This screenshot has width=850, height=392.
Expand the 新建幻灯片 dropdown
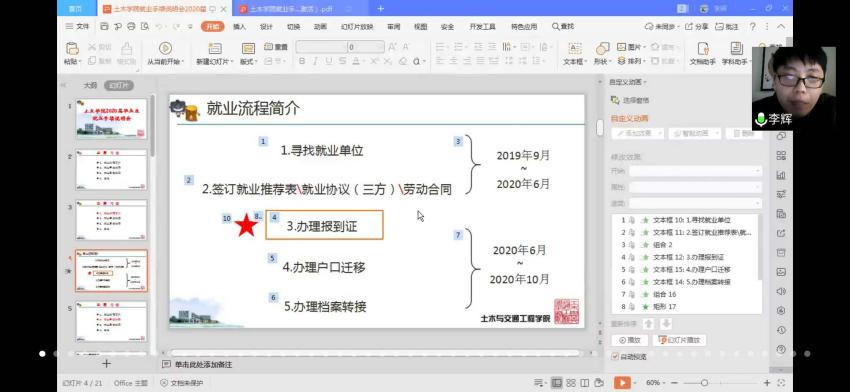tap(231, 62)
